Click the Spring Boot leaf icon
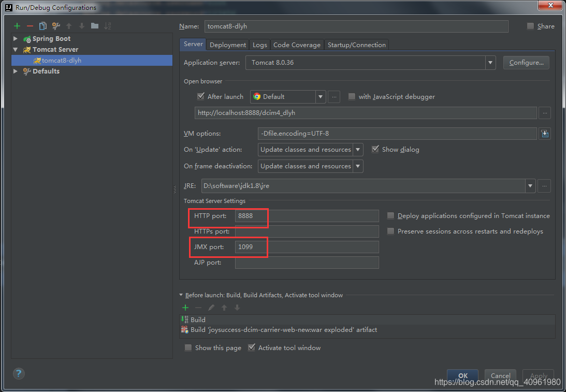566x392 pixels. pyautogui.click(x=27, y=39)
